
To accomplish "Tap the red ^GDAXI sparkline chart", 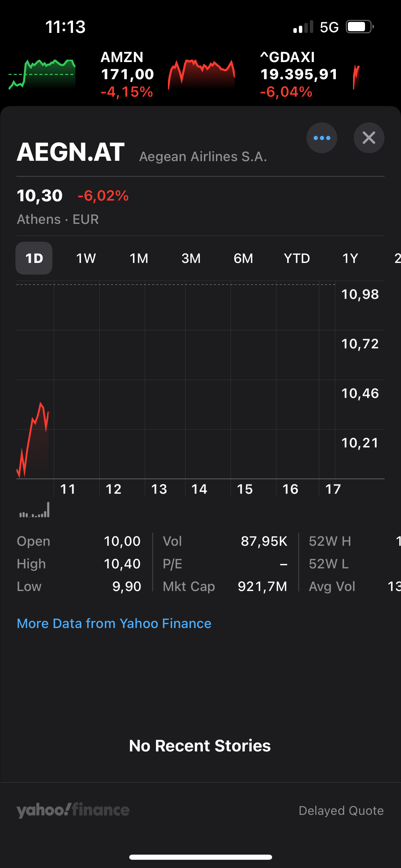I will [x=356, y=77].
